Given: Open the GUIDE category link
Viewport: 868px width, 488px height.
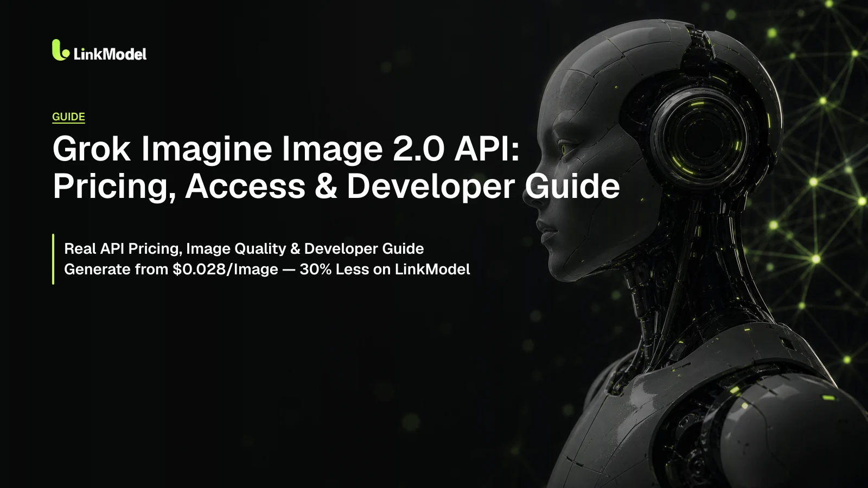Looking at the screenshot, I should tap(68, 117).
